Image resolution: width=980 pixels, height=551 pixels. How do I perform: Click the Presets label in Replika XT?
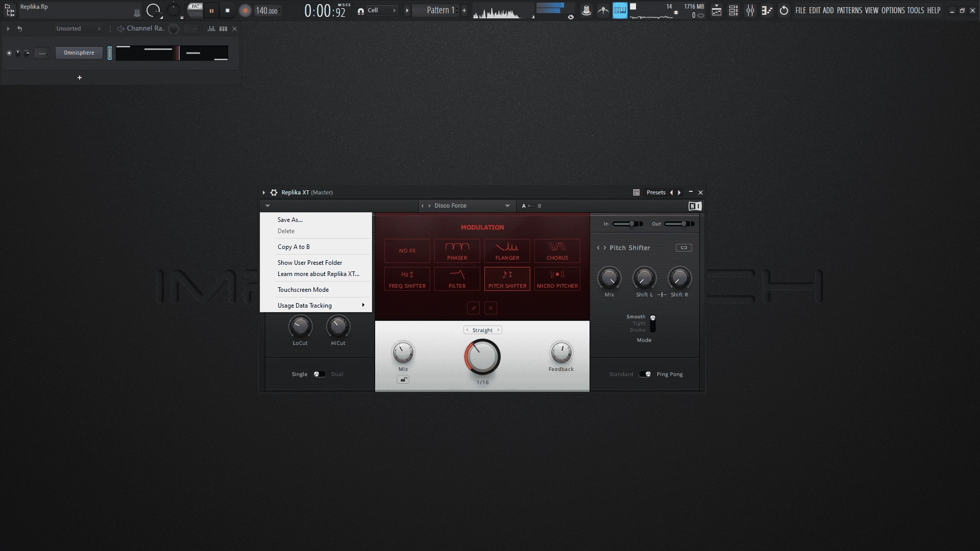(656, 192)
